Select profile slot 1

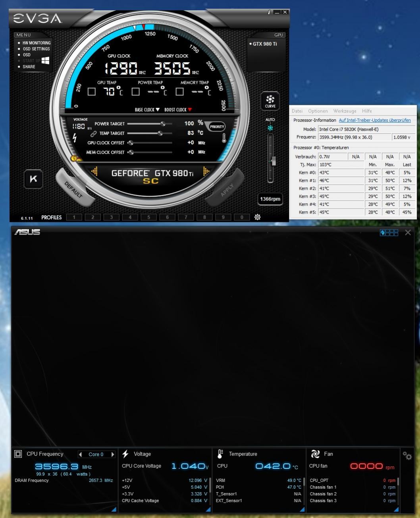74,217
